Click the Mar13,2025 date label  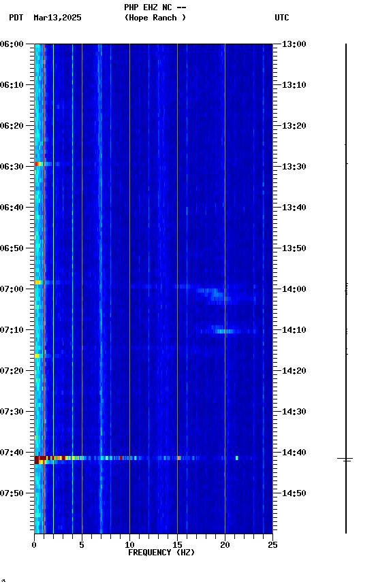57,18
